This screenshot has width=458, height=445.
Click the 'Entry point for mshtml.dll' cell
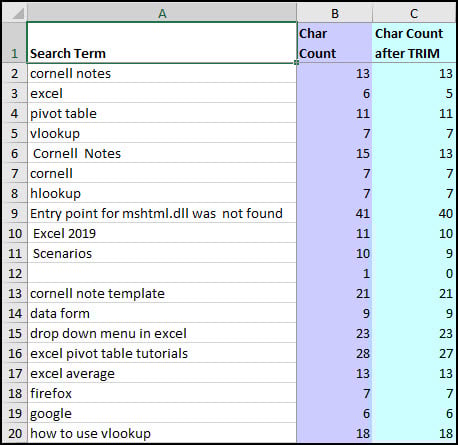coord(162,213)
